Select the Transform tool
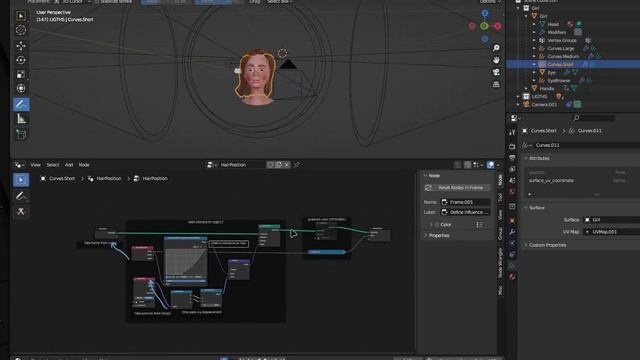 (x=21, y=89)
